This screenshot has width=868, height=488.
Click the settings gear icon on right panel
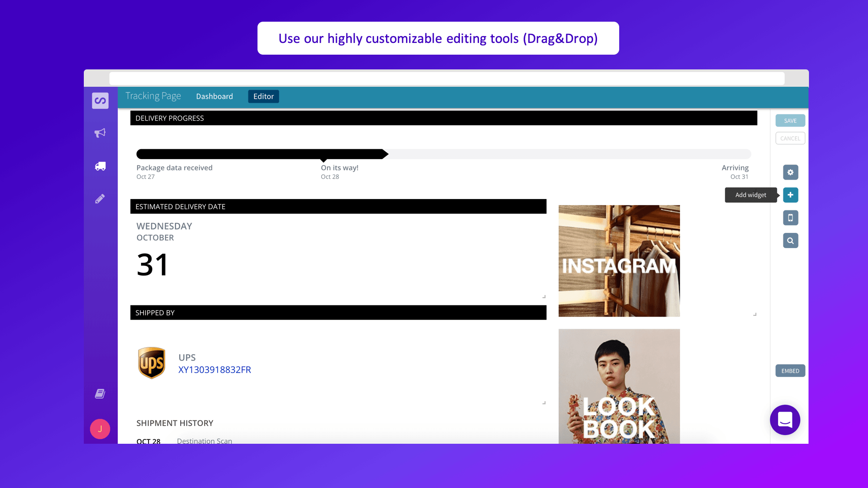point(790,172)
